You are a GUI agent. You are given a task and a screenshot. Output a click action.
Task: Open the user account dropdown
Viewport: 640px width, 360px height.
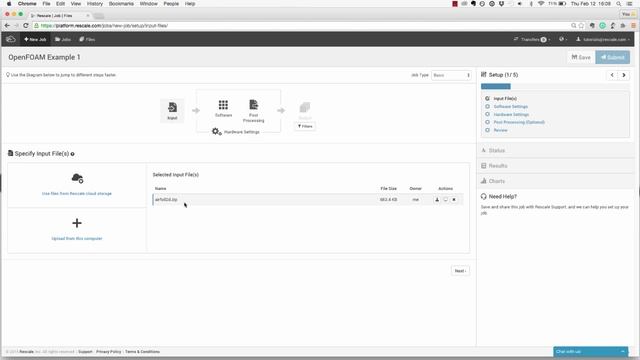603,40
